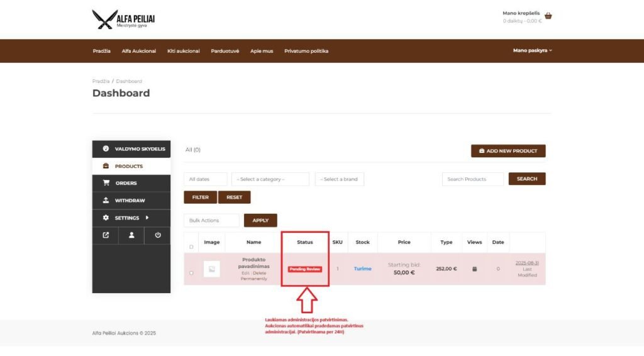Open the Select a brand dropdown
Screen dimensions: 644x356
339,179
